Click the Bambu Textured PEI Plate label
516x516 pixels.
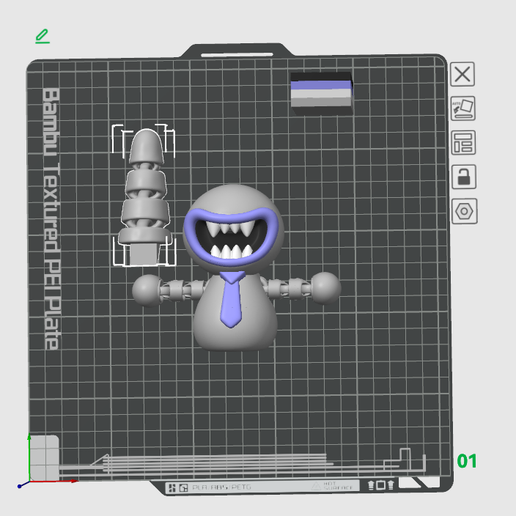pos(52,218)
